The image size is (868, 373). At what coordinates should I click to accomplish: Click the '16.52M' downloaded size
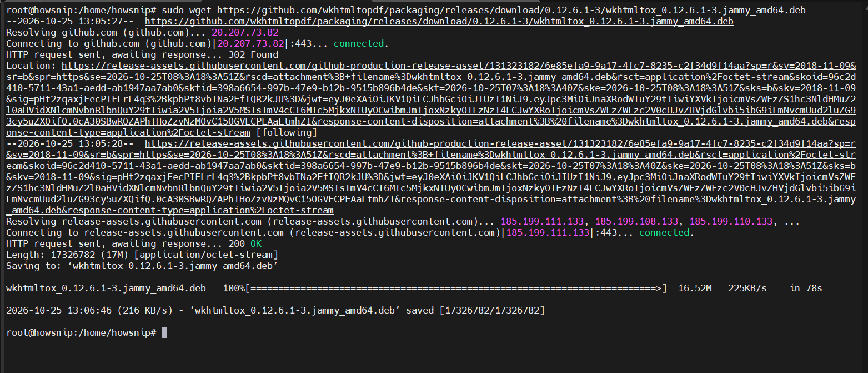[x=695, y=288]
